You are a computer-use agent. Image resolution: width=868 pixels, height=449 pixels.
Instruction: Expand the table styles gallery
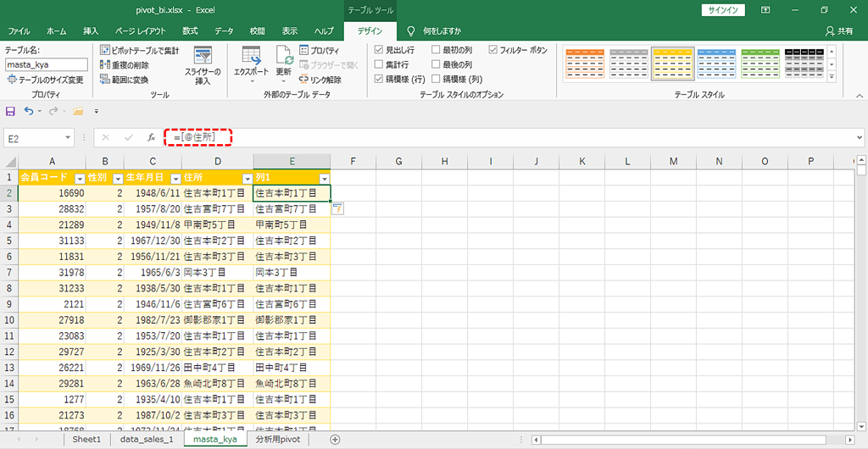pyautogui.click(x=832, y=77)
